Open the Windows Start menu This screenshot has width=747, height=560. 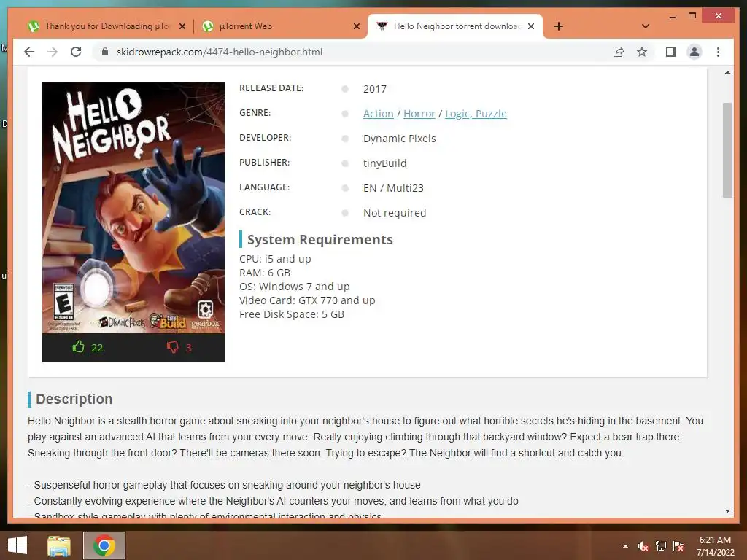coord(18,545)
